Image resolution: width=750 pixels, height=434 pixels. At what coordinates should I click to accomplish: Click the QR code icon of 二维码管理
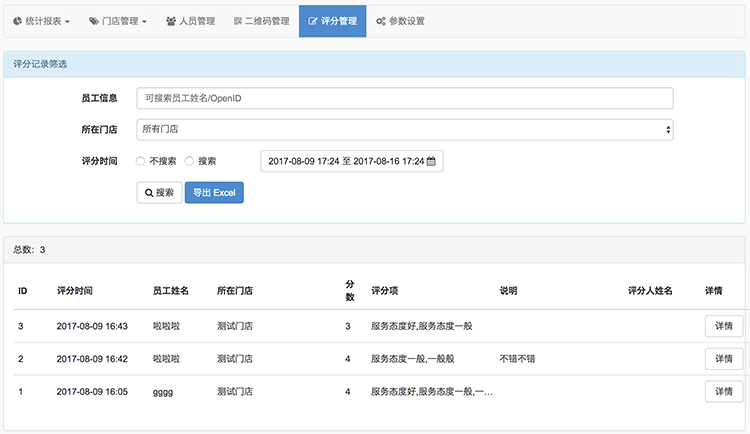(238, 21)
